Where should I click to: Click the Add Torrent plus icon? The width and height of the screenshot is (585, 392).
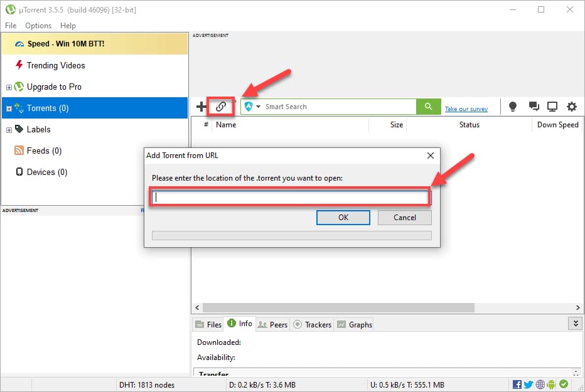[201, 107]
